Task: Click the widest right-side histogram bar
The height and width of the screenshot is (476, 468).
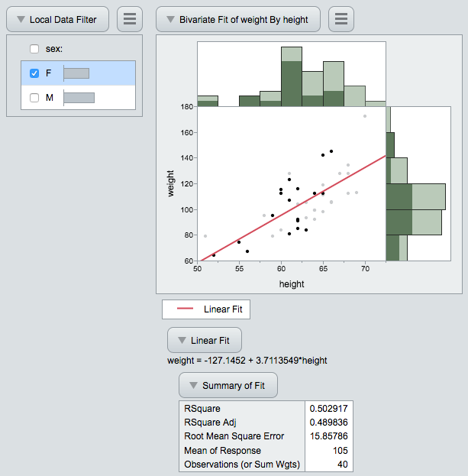Action: (x=416, y=197)
